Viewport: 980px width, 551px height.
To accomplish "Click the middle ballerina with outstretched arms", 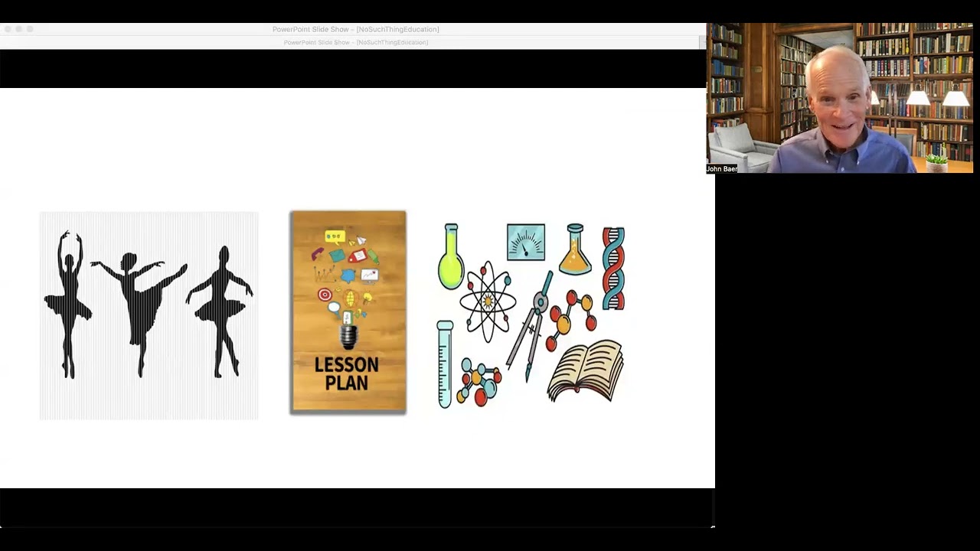I will 139,314.
